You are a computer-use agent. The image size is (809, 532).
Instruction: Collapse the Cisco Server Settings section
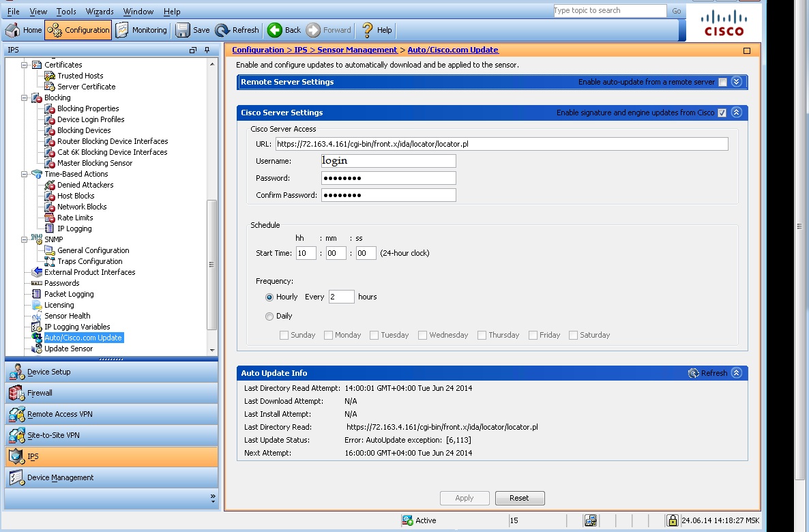[x=737, y=113]
